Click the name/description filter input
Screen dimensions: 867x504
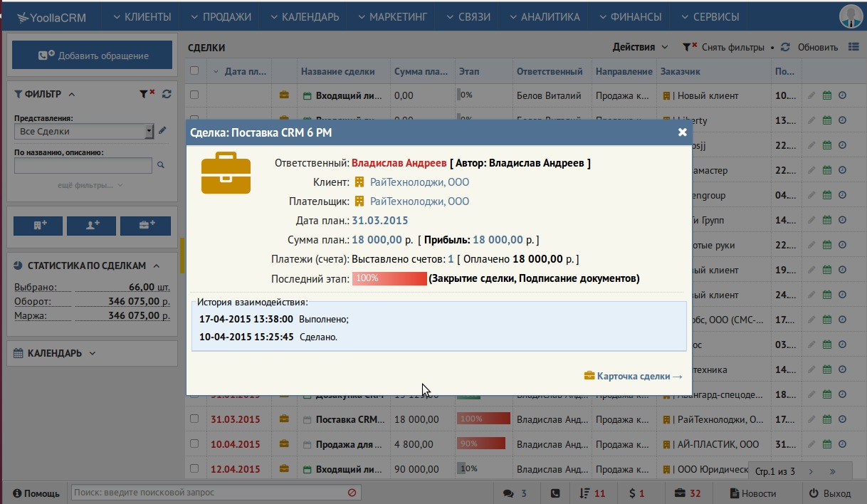coord(83,165)
